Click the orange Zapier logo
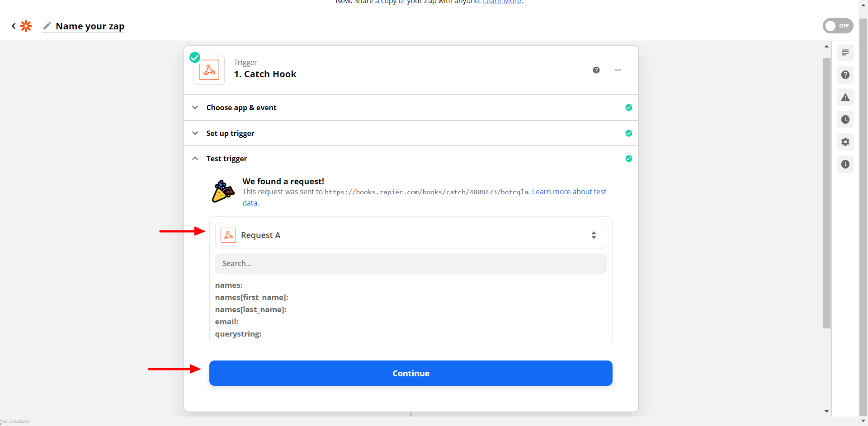 tap(26, 26)
